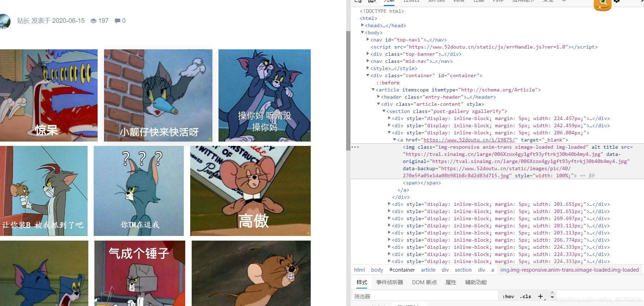Collapse the div class article-content node
This screenshot has width=644, height=306.
(x=378, y=104)
